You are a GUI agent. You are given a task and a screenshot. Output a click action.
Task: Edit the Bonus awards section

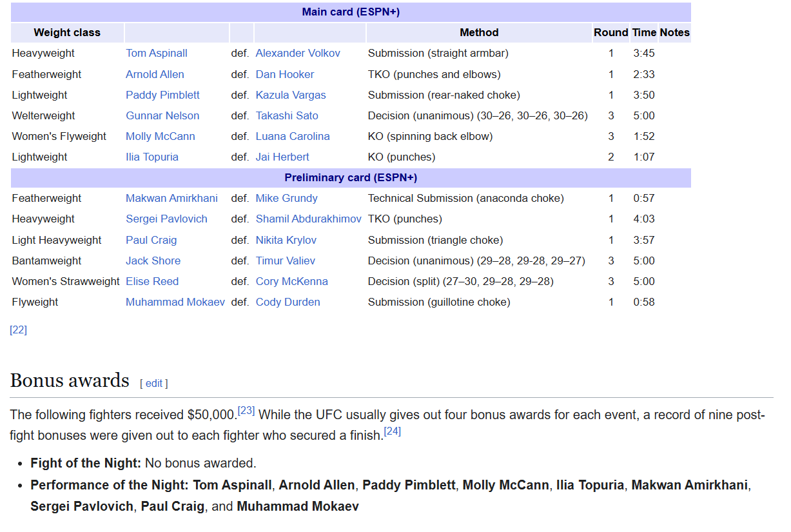coord(154,383)
